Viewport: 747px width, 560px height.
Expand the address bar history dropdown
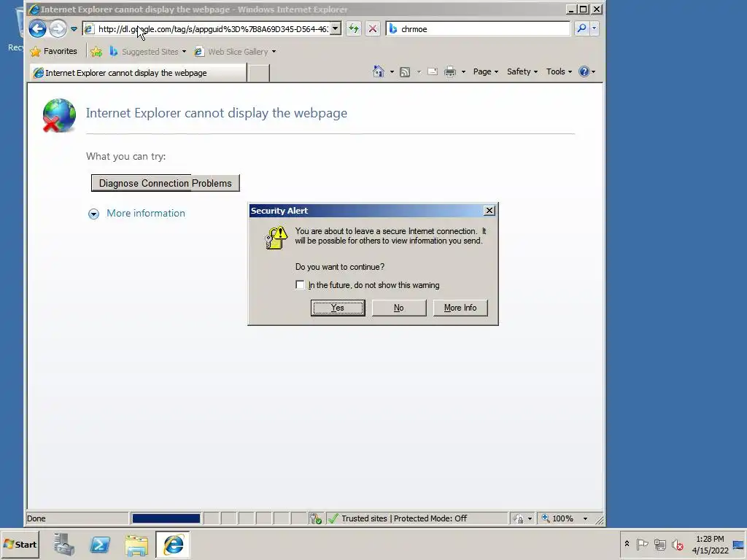click(336, 29)
